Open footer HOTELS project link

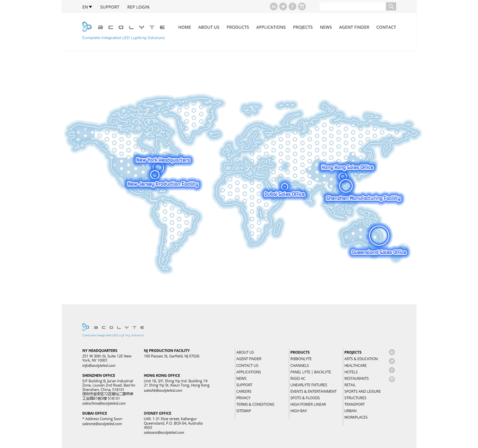coord(351,372)
